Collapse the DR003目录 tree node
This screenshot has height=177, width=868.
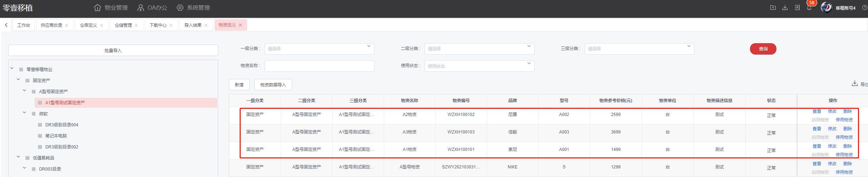[x=24, y=168]
